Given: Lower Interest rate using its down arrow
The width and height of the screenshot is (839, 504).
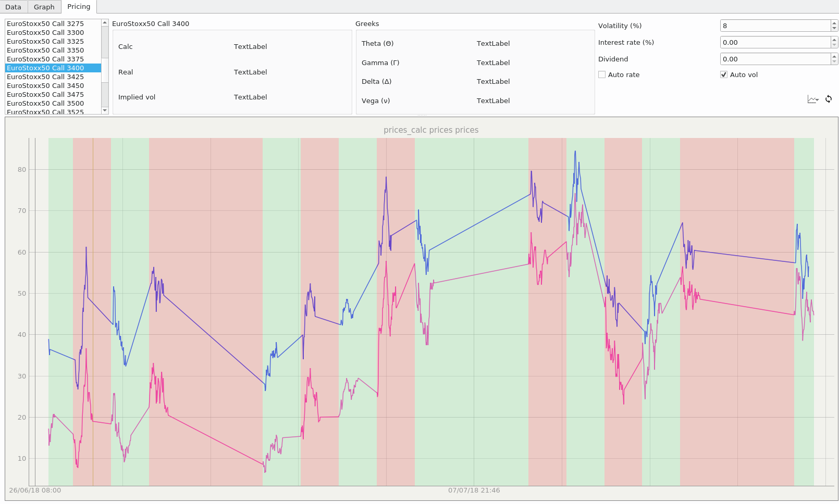Looking at the screenshot, I should (834, 45).
